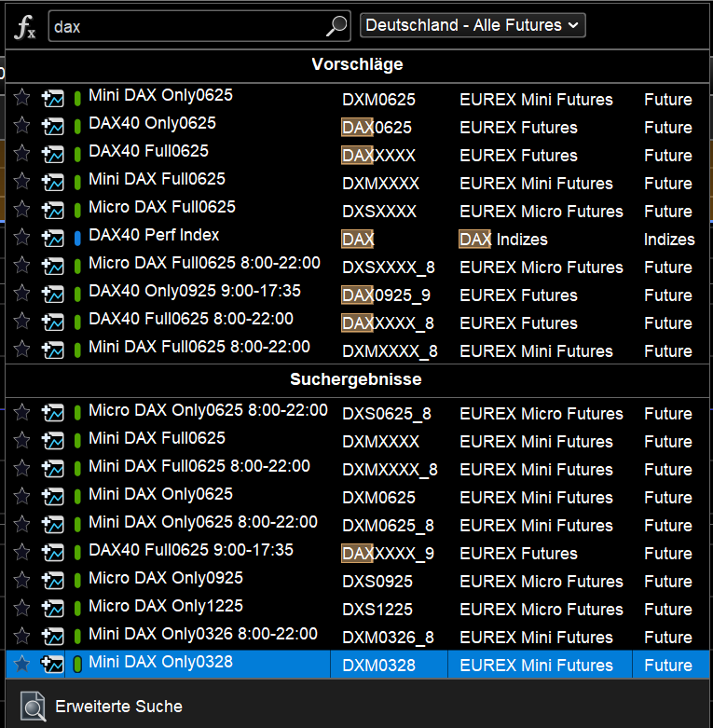This screenshot has width=713, height=728.
Task: Open the Deutschland - Alle Futures dropdown
Action: [x=473, y=25]
